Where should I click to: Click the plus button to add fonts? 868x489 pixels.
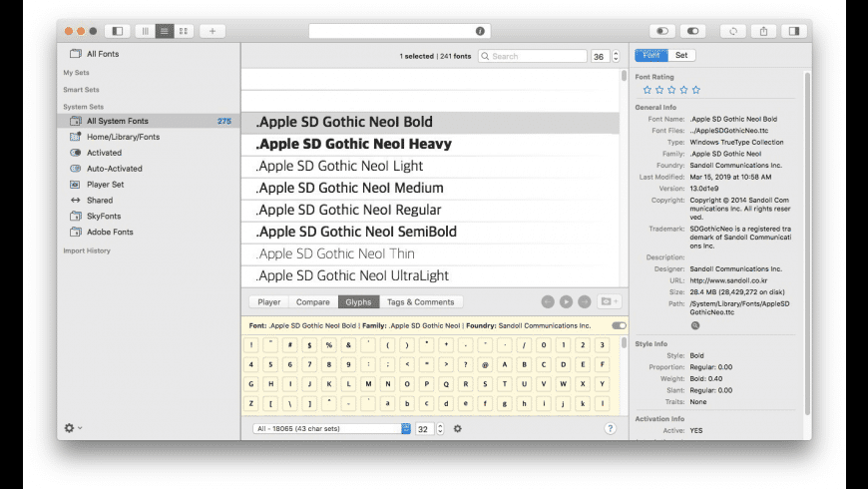tap(213, 31)
